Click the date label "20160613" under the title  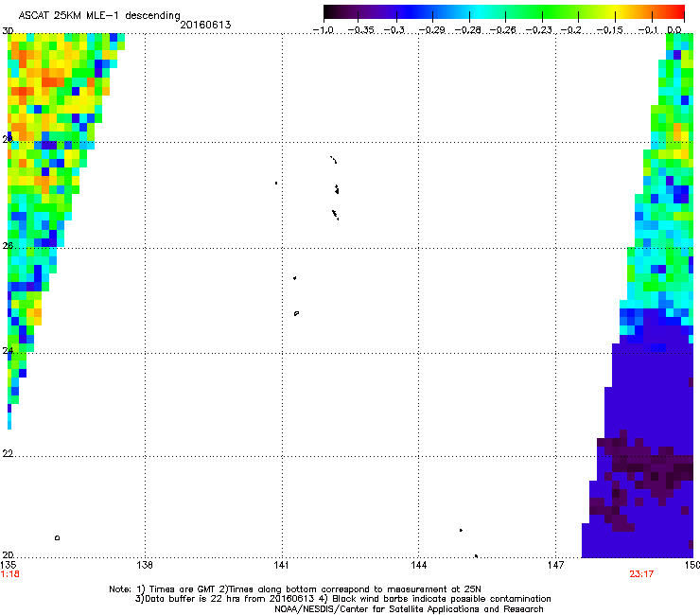tap(205, 25)
